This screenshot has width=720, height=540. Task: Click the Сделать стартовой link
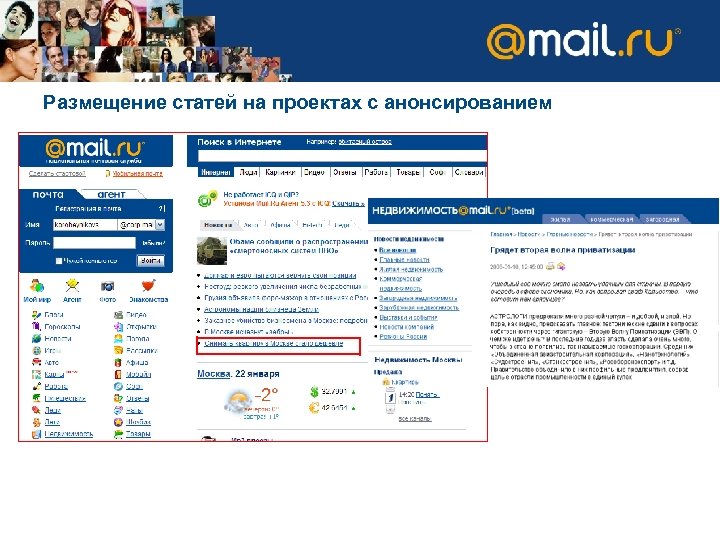click(x=57, y=174)
